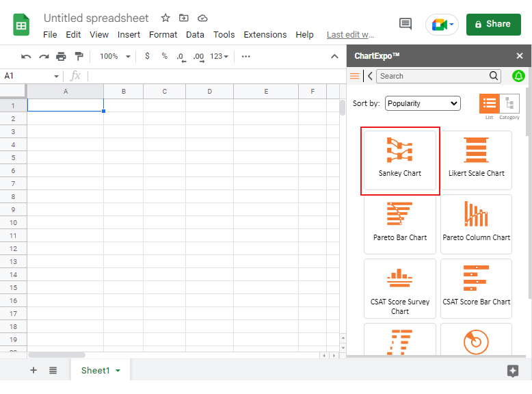The height and width of the screenshot is (394, 532).
Task: Open the Google Sheets home icon
Action: 21,25
